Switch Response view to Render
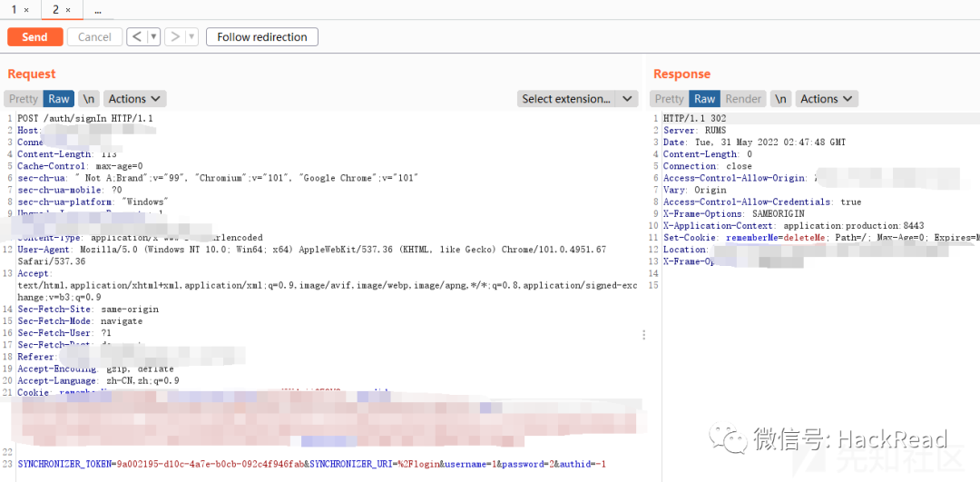 (743, 99)
